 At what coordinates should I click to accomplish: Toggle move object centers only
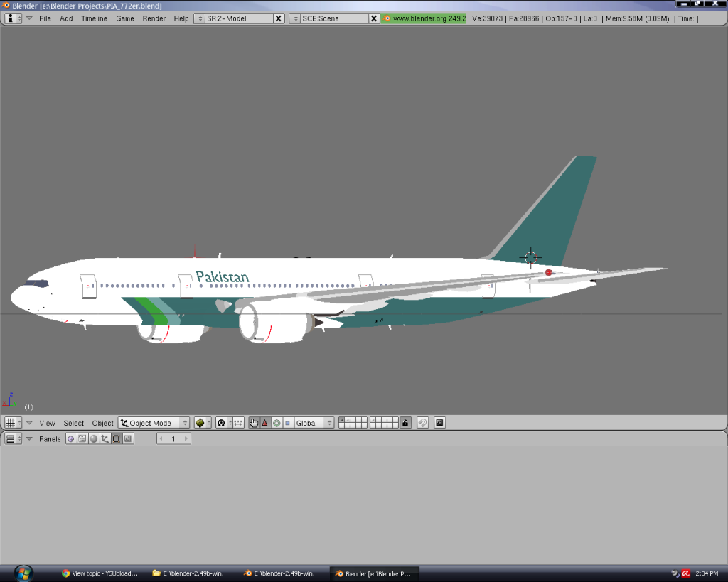coord(238,423)
